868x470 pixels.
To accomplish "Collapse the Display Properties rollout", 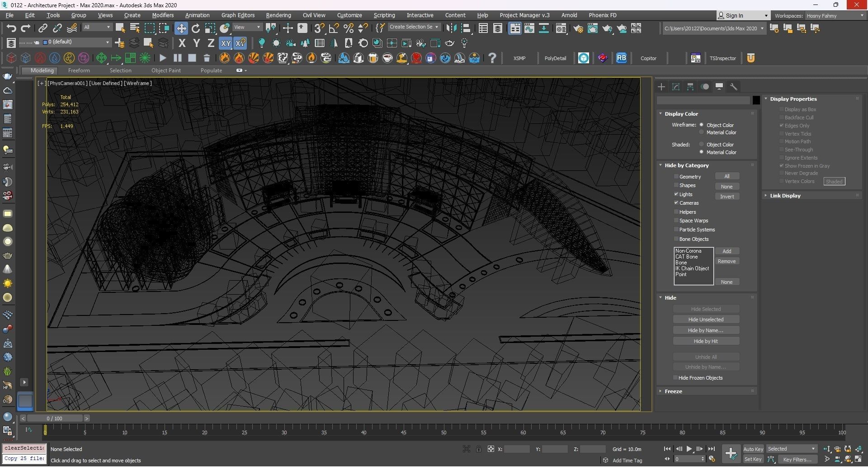I will 793,99.
